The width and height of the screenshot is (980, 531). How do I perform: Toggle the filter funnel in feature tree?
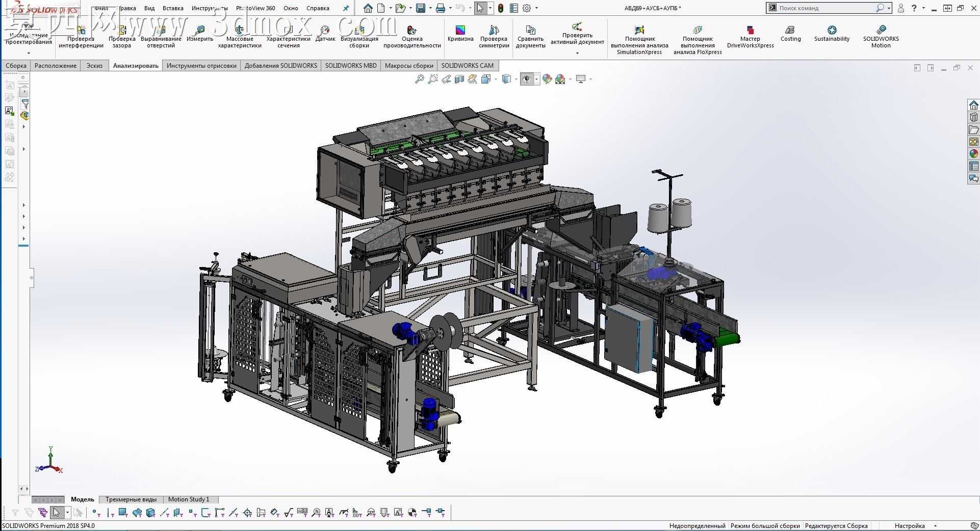(25, 104)
